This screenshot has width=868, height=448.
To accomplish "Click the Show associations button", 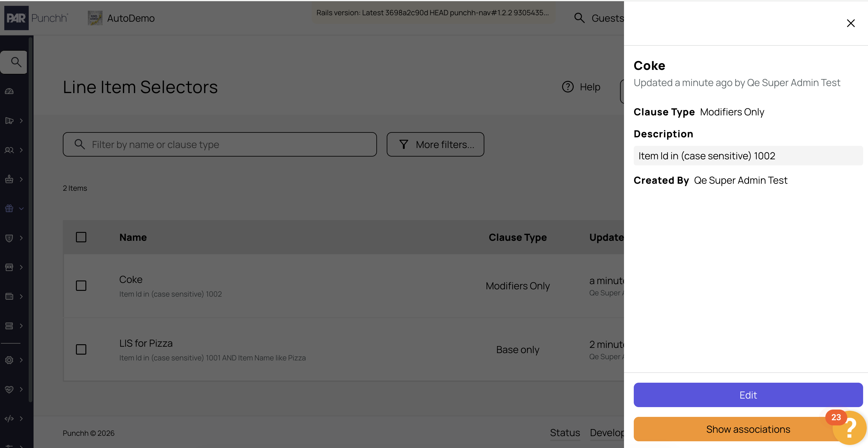I will pyautogui.click(x=748, y=429).
